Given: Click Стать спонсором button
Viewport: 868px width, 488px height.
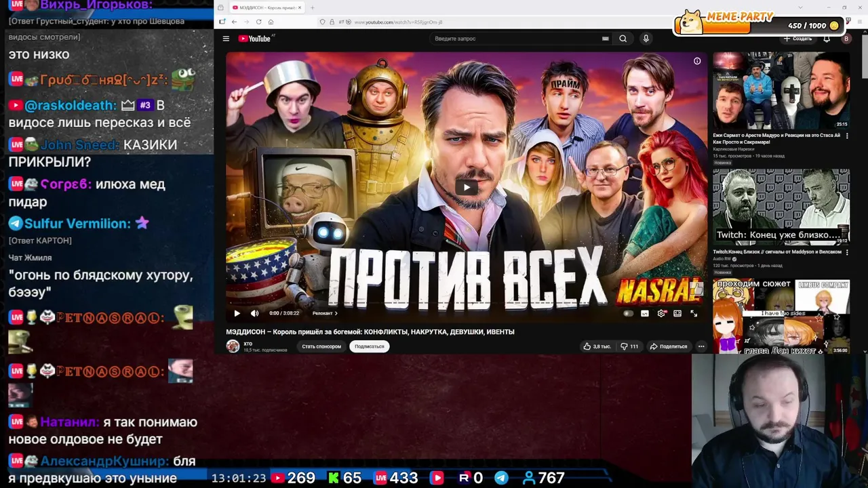Looking at the screenshot, I should pyautogui.click(x=321, y=346).
